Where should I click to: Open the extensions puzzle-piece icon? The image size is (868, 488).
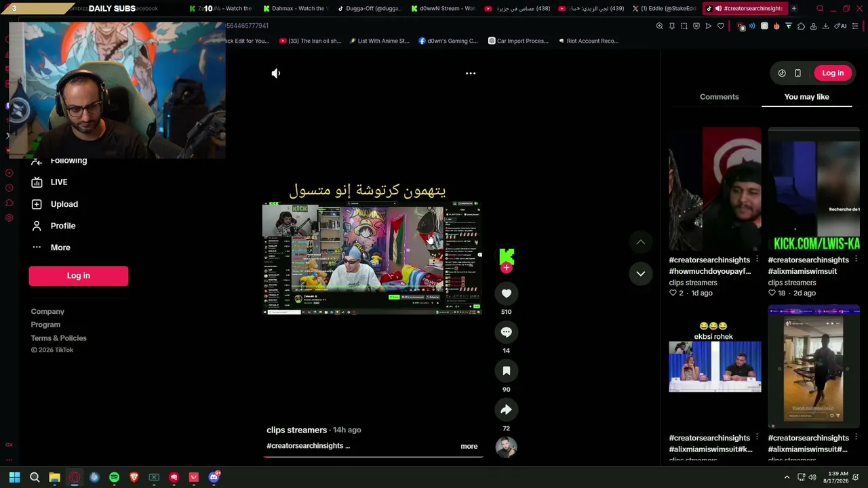[801, 26]
